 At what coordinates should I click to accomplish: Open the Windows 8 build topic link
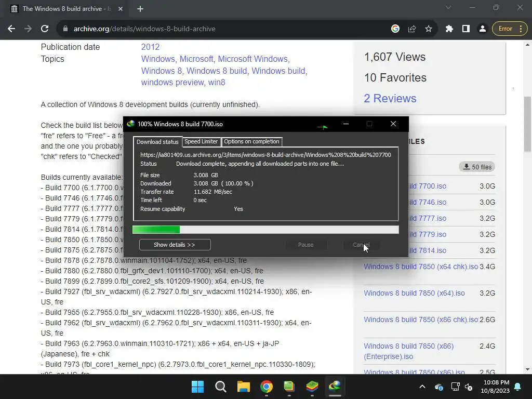pos(217,71)
